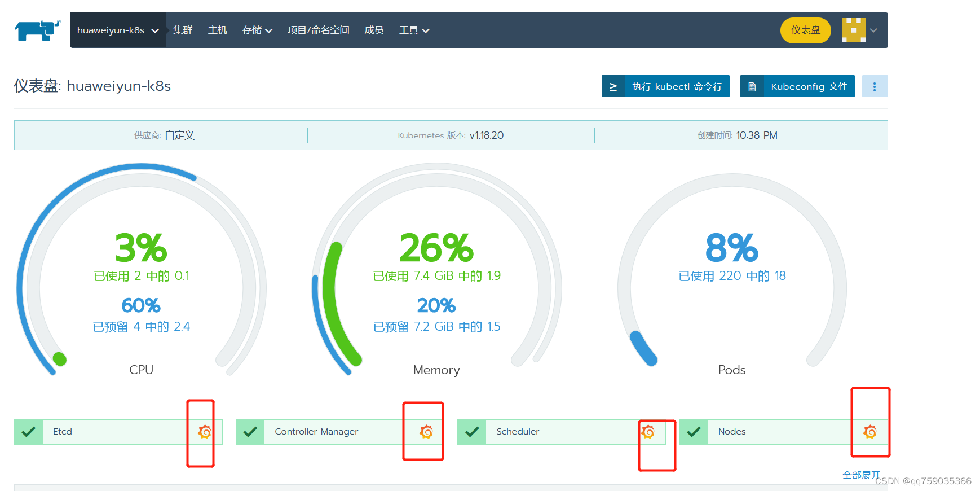The height and width of the screenshot is (491, 980).
Task: Click the Kubeconfig 文件 button
Action: 797,86
